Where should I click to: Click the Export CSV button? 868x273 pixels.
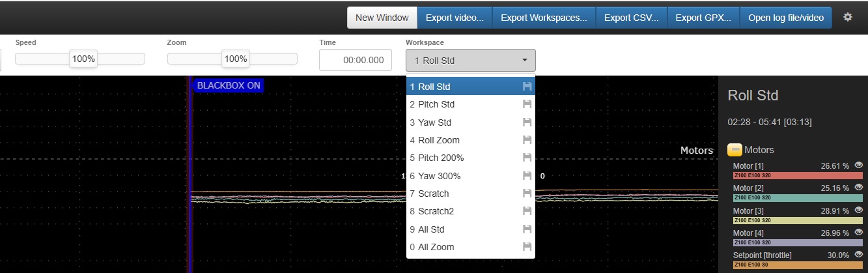point(631,18)
